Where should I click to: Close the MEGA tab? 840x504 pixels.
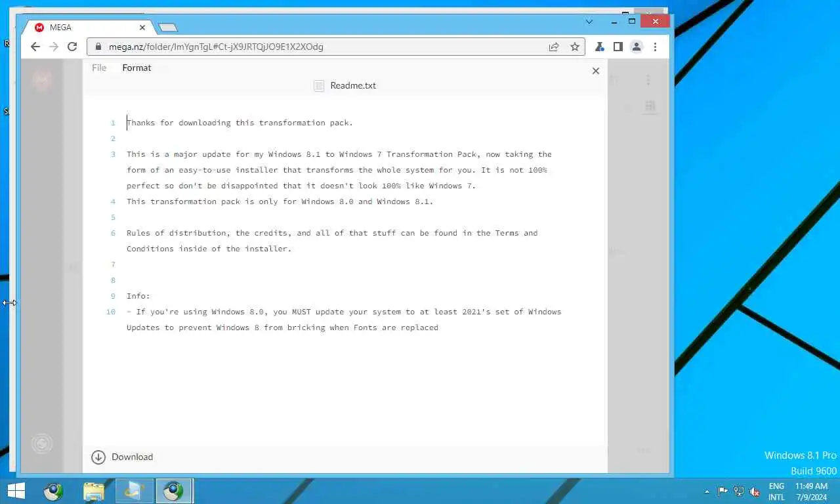click(143, 28)
